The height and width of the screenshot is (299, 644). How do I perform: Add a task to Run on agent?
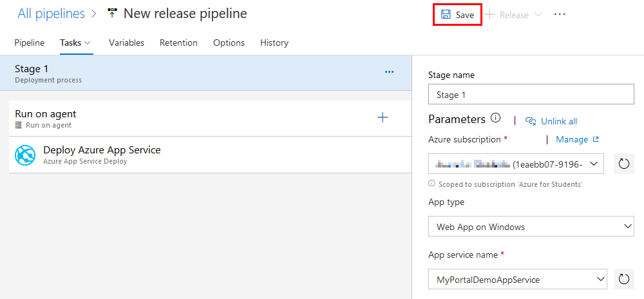[x=383, y=117]
